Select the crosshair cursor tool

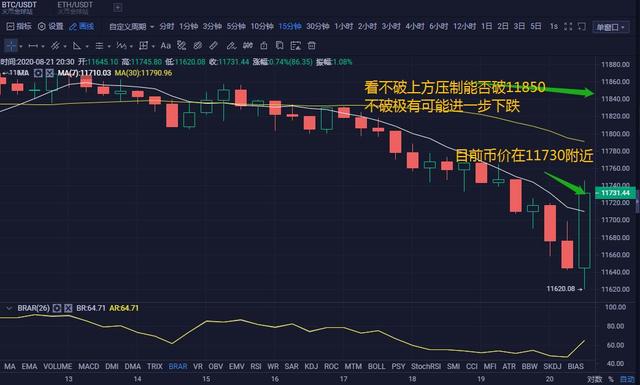click(x=11, y=46)
